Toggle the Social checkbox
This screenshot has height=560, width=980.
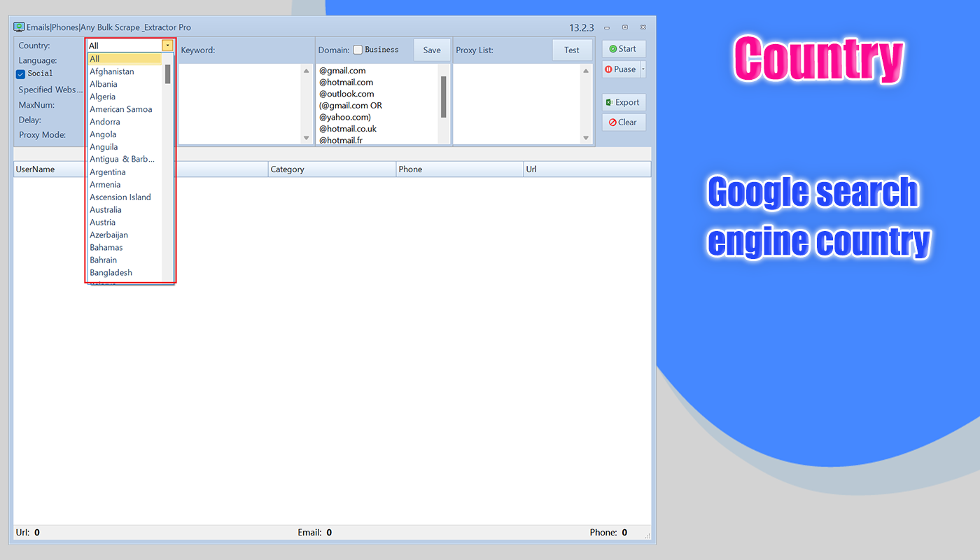[21, 74]
